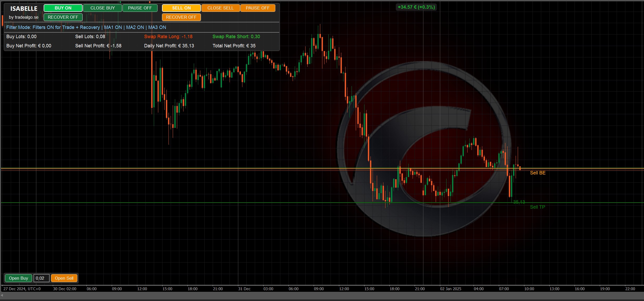Select the Sell TP line label

tap(537, 207)
